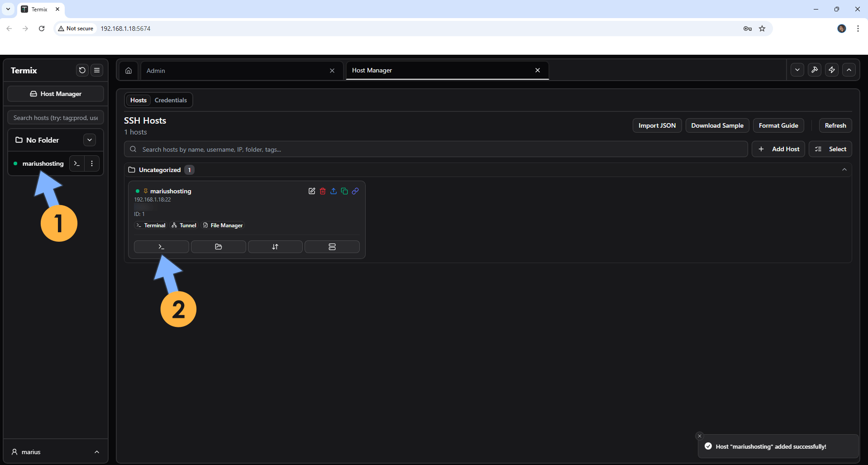Open the tunnel arrows button on host card

click(x=275, y=247)
